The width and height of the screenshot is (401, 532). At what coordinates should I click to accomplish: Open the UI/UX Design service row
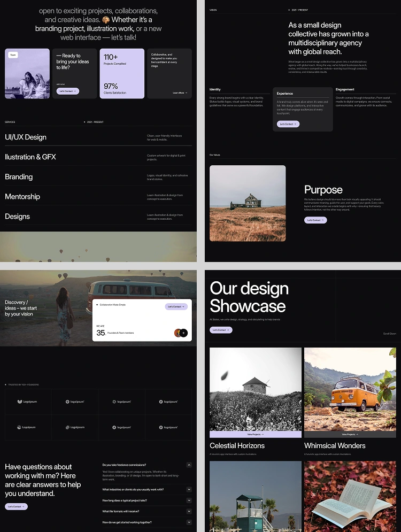[98, 137]
